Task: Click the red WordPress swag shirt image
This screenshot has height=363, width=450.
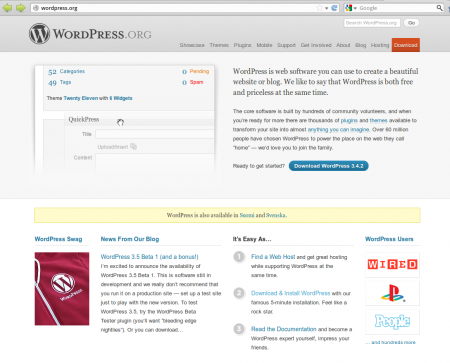Action: pos(62,289)
